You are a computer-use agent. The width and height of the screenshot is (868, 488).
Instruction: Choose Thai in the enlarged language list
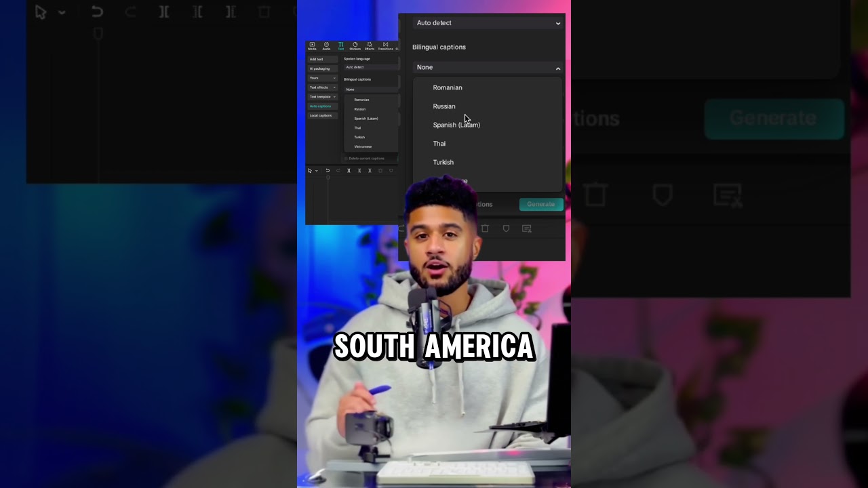pos(439,144)
